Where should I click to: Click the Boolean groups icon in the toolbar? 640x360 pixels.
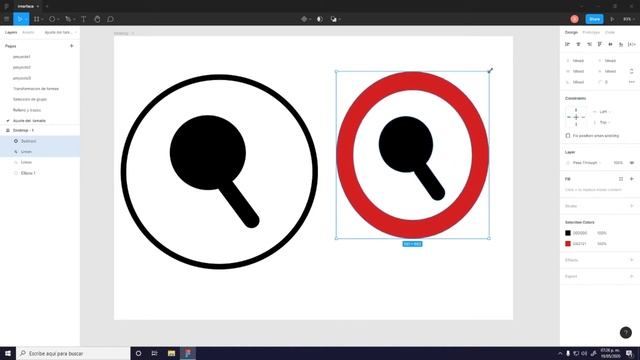click(333, 19)
